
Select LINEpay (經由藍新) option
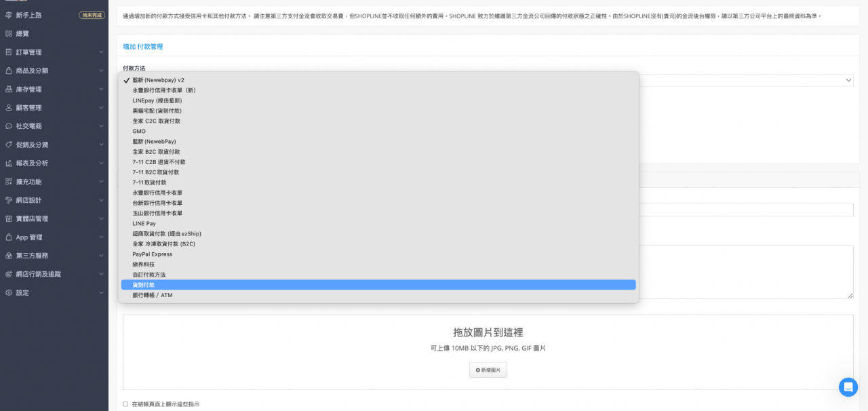[x=378, y=100]
